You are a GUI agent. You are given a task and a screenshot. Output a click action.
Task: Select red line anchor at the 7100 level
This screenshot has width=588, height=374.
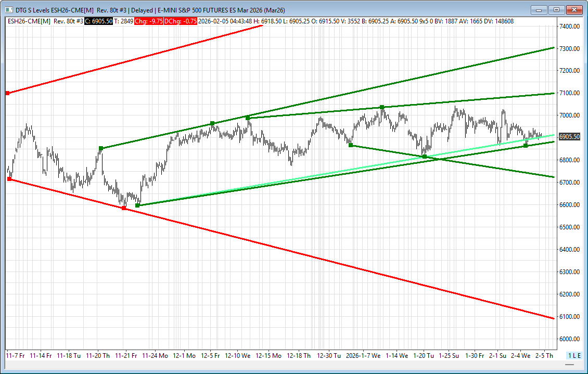click(x=7, y=93)
